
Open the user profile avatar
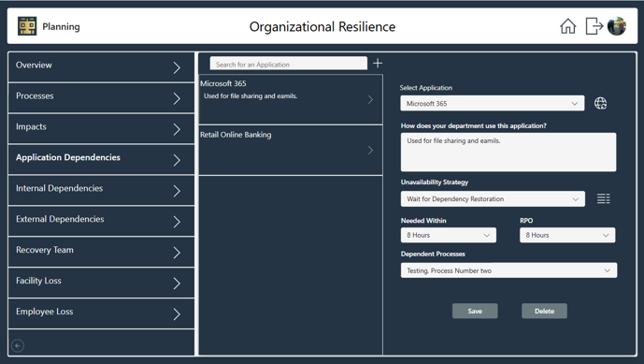[617, 26]
